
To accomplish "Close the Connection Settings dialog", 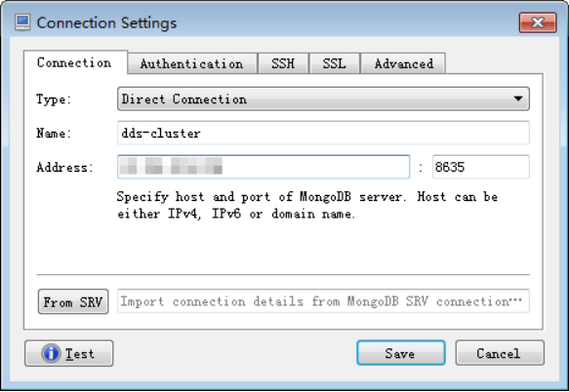I will pos(538,22).
